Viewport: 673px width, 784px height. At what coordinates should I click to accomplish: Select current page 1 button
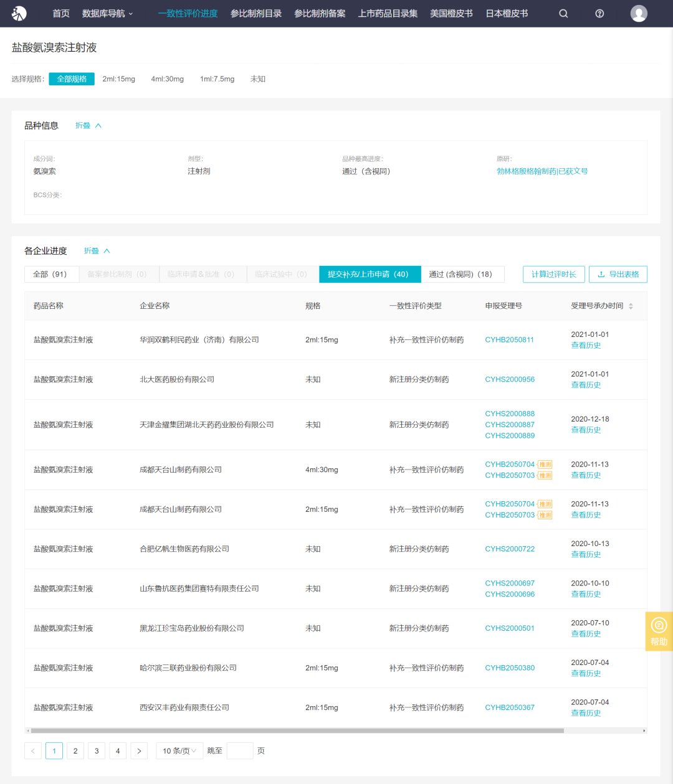tap(54, 751)
